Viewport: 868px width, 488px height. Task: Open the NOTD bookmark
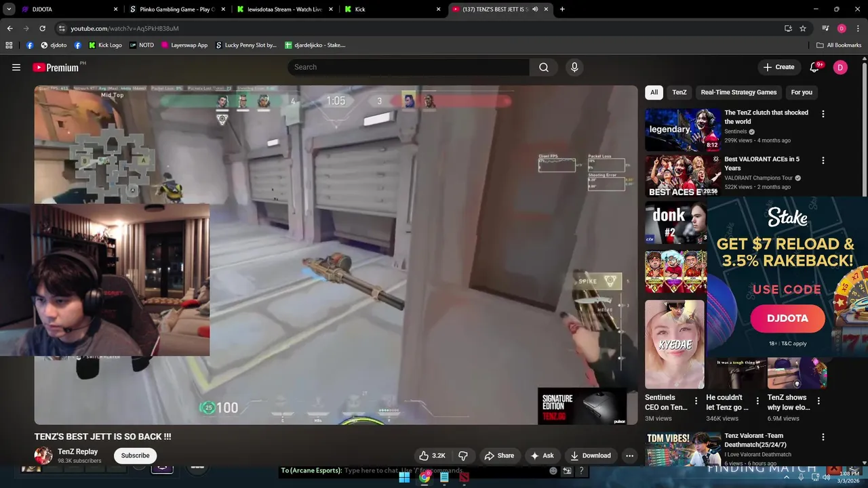click(141, 45)
